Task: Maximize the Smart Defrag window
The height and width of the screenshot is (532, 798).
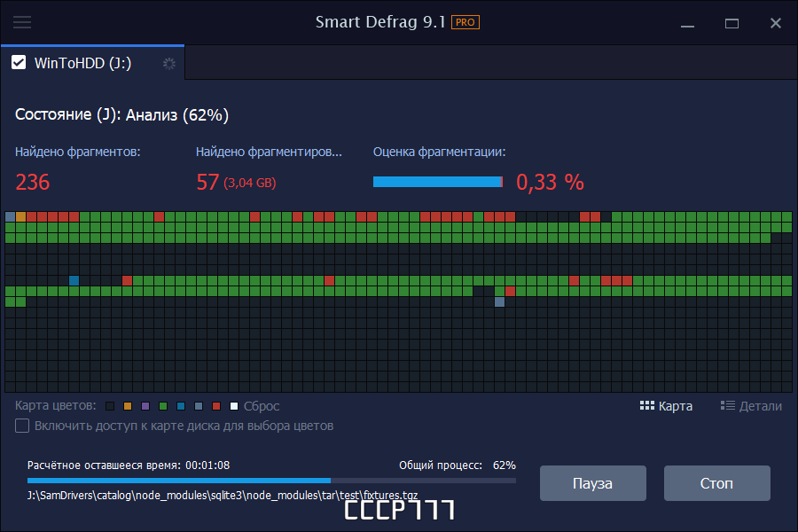Action: point(731,23)
